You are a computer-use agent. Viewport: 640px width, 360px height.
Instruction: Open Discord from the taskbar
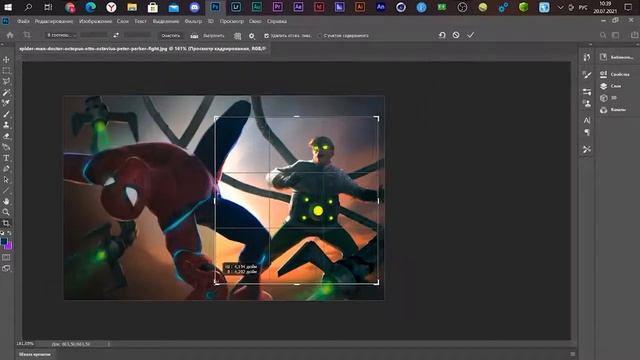coord(194,7)
